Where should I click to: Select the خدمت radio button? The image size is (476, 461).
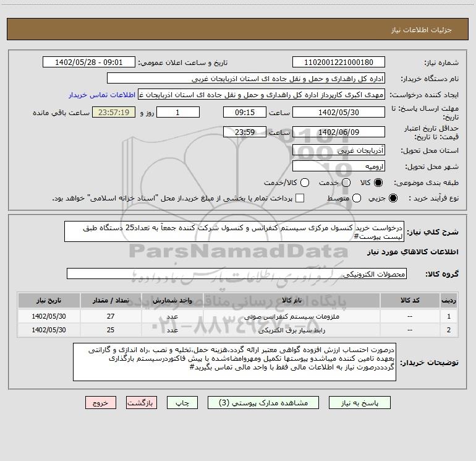coord(346,183)
